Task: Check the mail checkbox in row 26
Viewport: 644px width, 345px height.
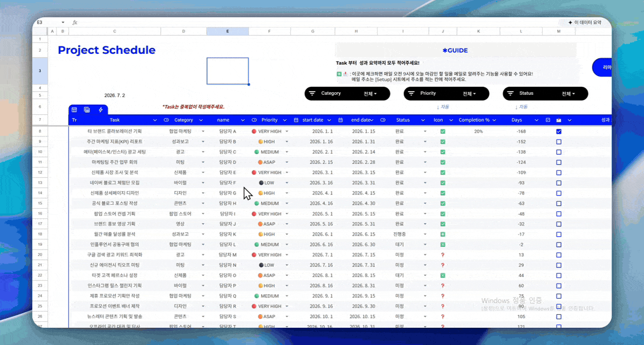Action: tap(559, 316)
